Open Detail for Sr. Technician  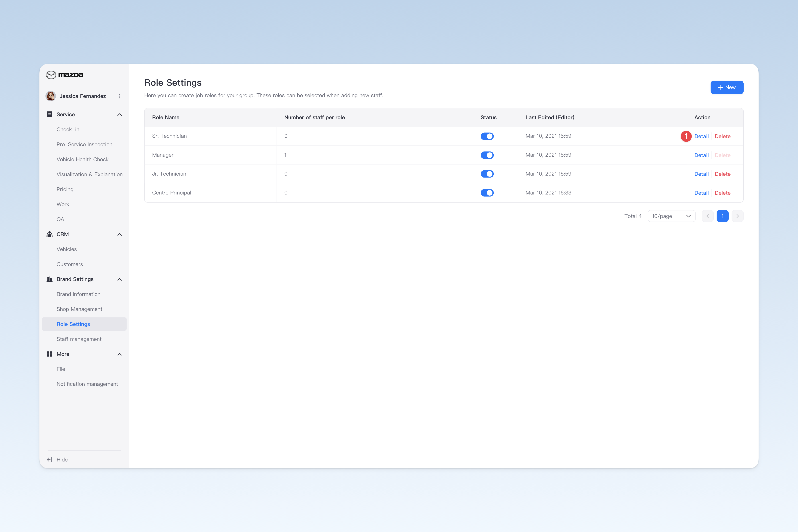click(x=701, y=136)
